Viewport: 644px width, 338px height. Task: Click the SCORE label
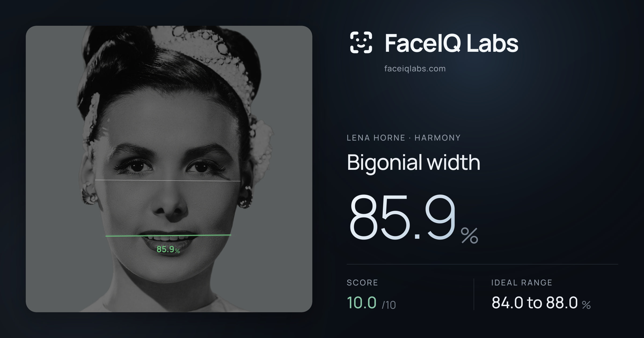[362, 282]
